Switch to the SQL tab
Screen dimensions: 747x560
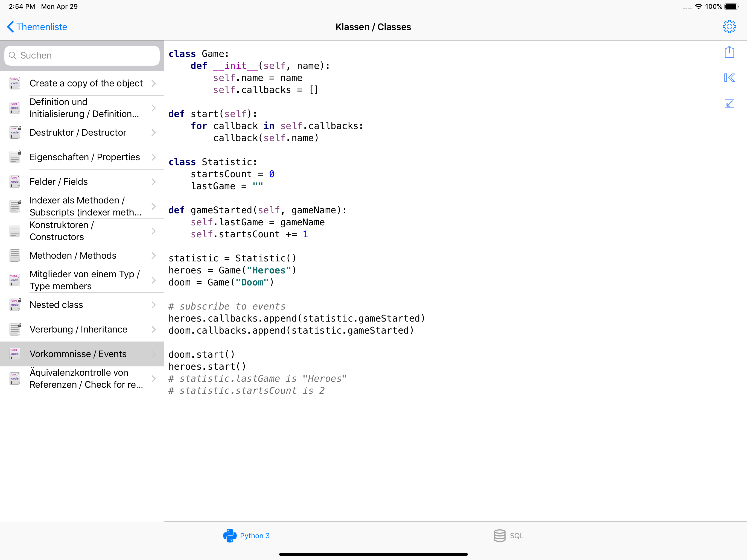pyautogui.click(x=516, y=535)
